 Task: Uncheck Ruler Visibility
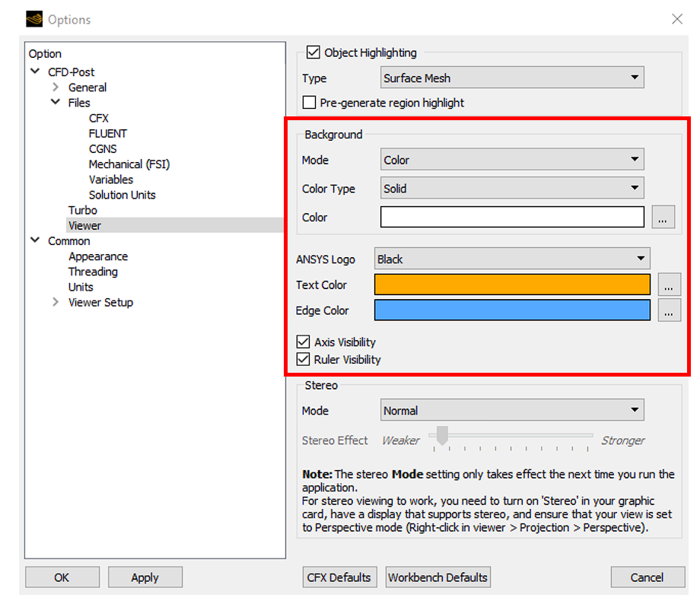point(303,359)
